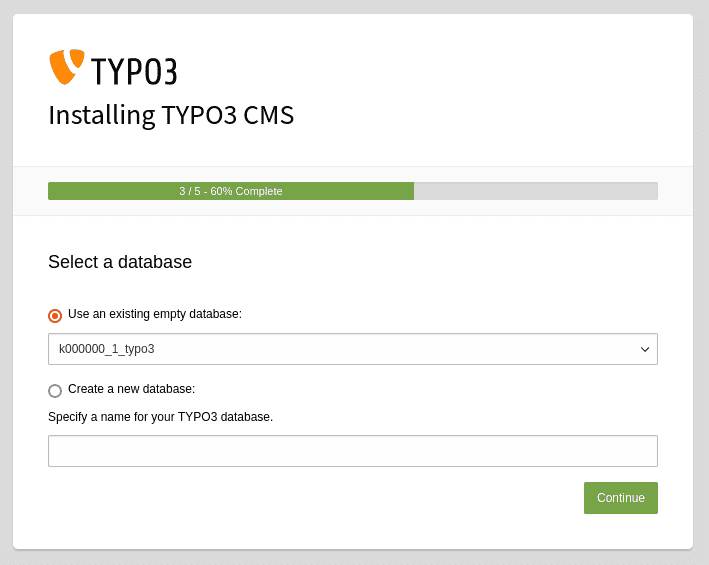Screen dimensions: 709x565
Task: Click the TYPO3 wordmark text logo
Action: [x=134, y=71]
